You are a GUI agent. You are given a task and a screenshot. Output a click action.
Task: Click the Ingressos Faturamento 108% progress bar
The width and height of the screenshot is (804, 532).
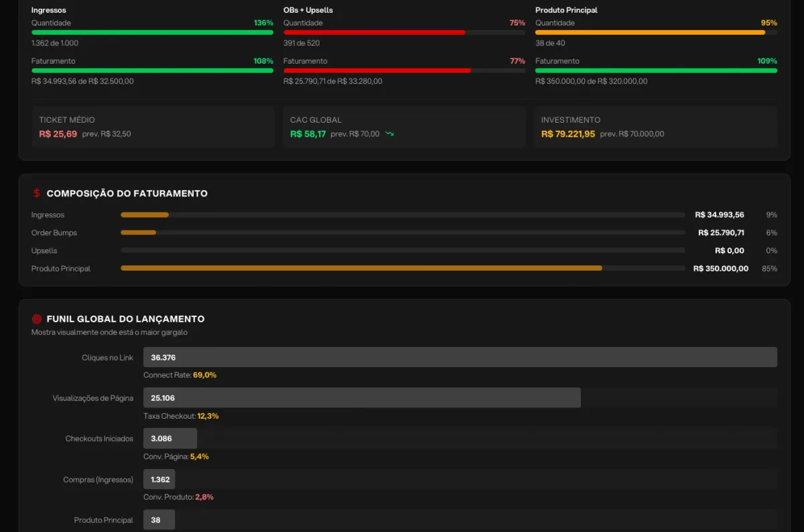(x=152, y=70)
